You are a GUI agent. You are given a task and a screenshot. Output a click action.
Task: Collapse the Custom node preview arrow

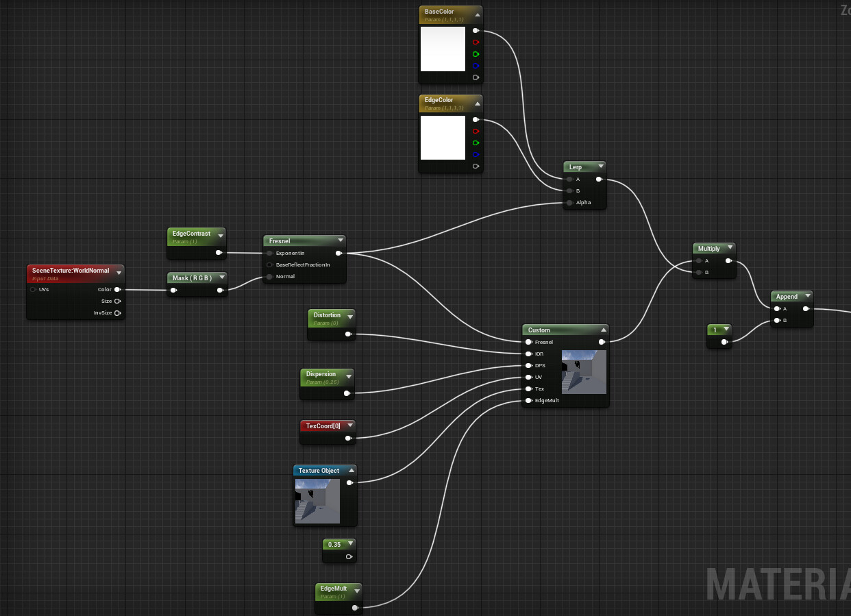point(602,330)
